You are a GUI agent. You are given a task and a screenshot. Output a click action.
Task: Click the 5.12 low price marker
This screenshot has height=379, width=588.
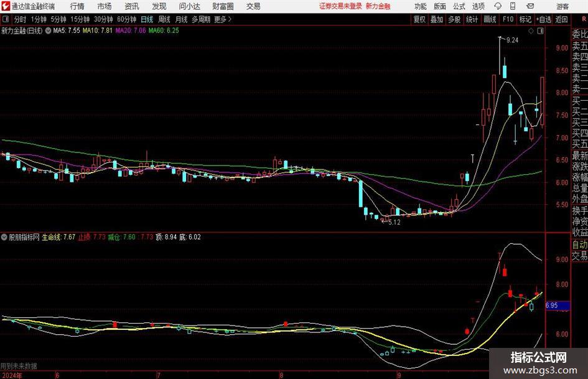click(394, 222)
